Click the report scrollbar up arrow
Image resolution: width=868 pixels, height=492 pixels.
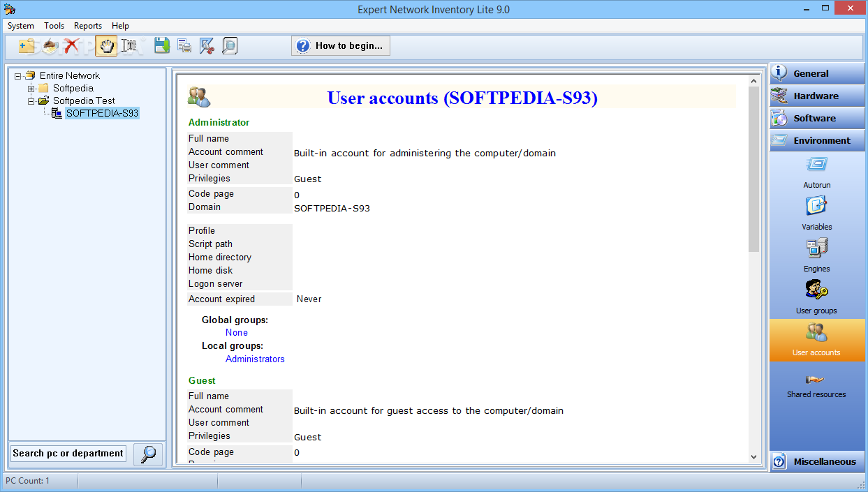click(753, 81)
